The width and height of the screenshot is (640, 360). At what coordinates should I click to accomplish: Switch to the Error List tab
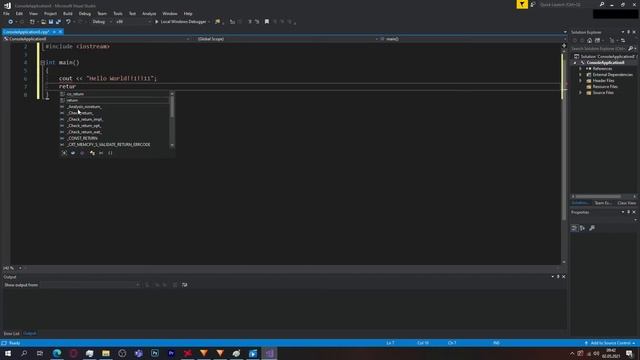[11, 333]
